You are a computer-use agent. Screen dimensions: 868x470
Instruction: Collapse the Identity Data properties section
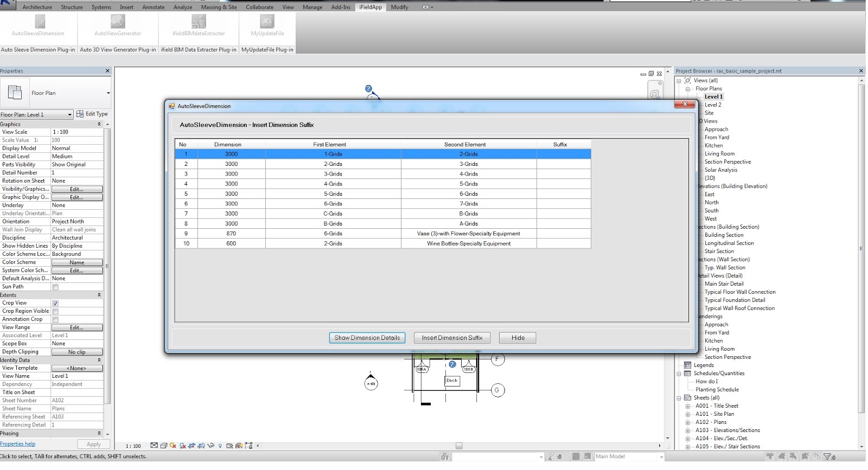99,360
